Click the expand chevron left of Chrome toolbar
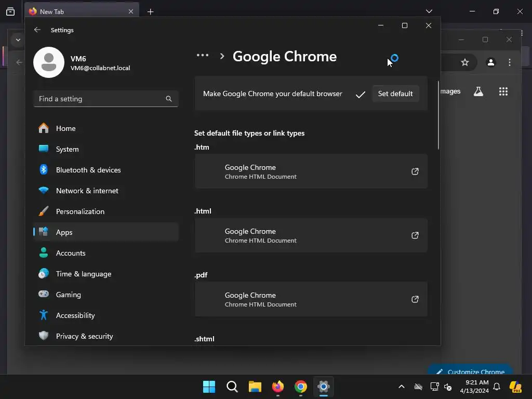The image size is (532, 399). (x=18, y=39)
